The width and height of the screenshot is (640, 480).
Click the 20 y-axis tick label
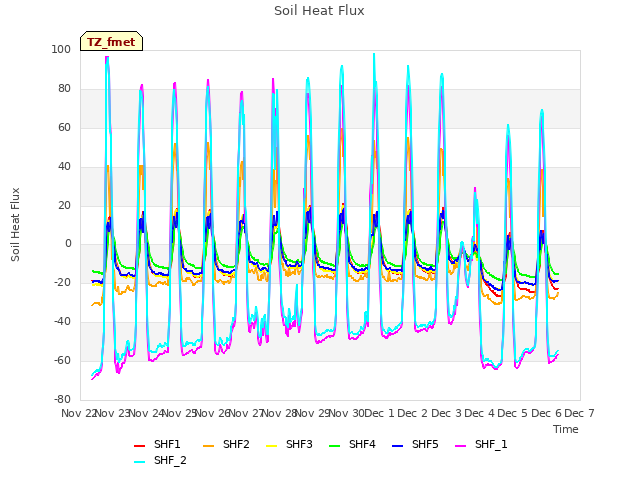coord(64,205)
